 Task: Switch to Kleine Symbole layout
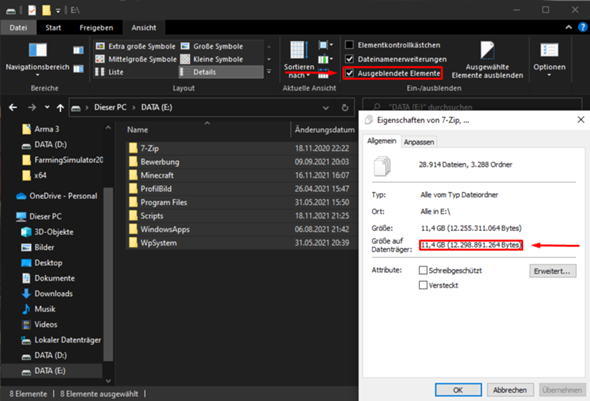[212, 59]
